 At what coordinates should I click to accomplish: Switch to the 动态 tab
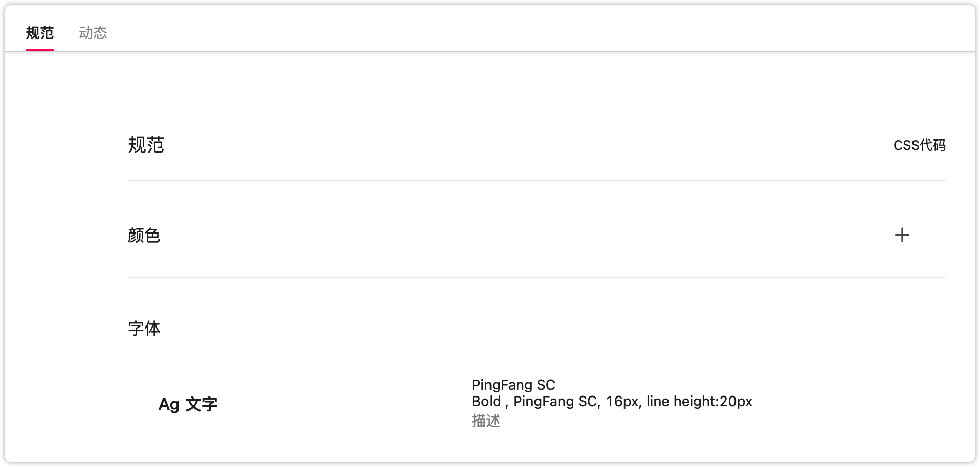[93, 33]
